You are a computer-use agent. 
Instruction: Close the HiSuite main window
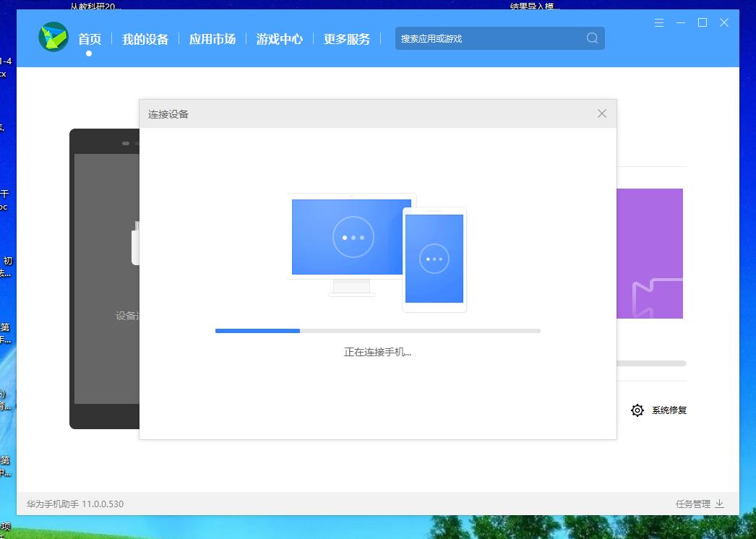[724, 22]
